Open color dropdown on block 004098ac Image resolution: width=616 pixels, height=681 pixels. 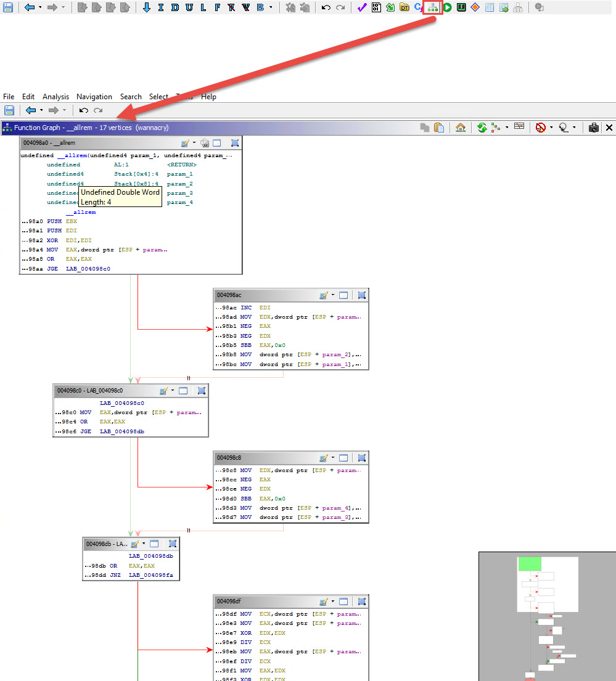coord(333,295)
